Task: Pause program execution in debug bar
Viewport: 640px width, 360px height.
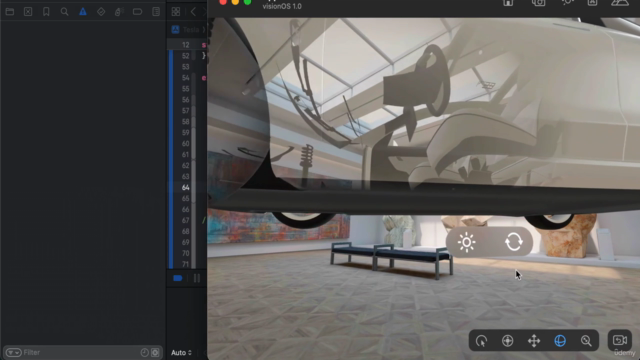Action: click(x=197, y=278)
